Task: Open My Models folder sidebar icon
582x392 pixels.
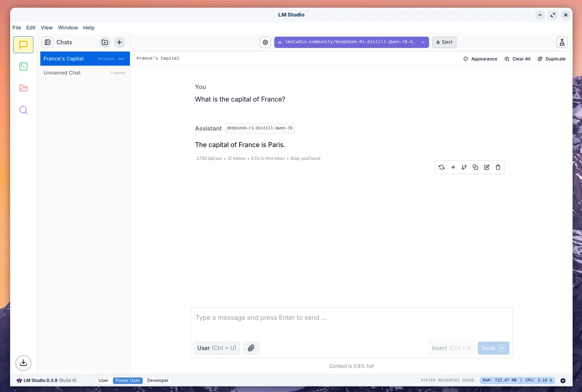Action: pyautogui.click(x=23, y=88)
